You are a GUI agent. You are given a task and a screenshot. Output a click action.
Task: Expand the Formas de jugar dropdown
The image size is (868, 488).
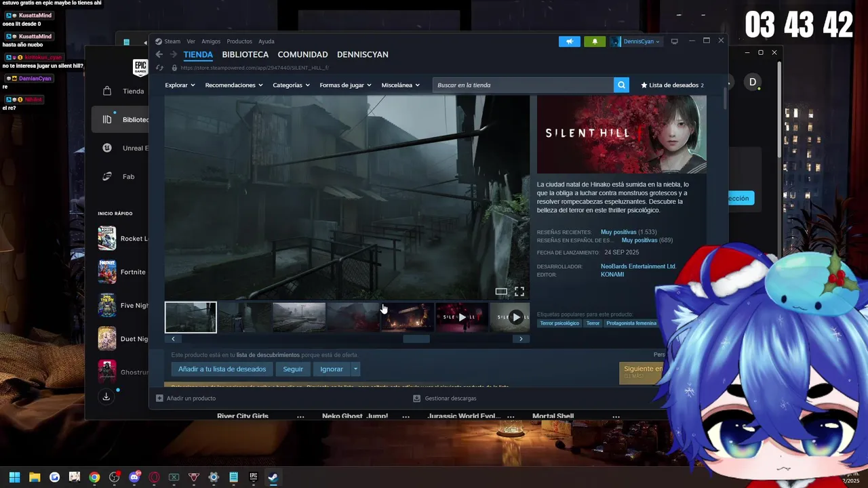pyautogui.click(x=346, y=85)
